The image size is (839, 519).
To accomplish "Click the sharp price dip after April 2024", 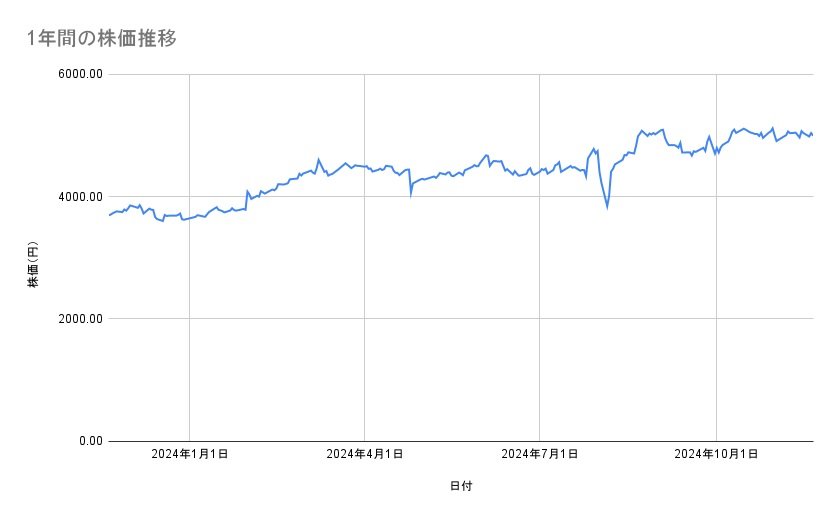I will [x=411, y=194].
